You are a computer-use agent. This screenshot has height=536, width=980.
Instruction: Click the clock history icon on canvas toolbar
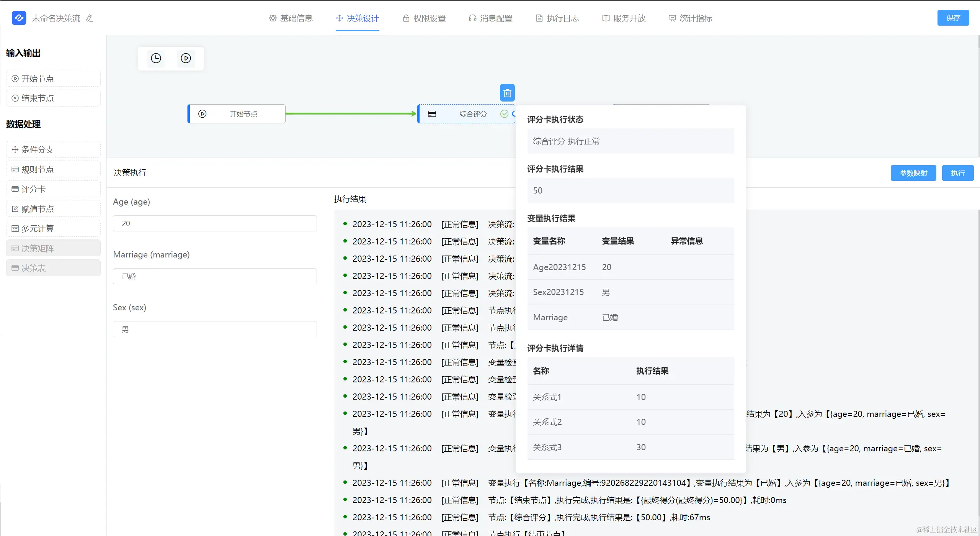coord(156,58)
